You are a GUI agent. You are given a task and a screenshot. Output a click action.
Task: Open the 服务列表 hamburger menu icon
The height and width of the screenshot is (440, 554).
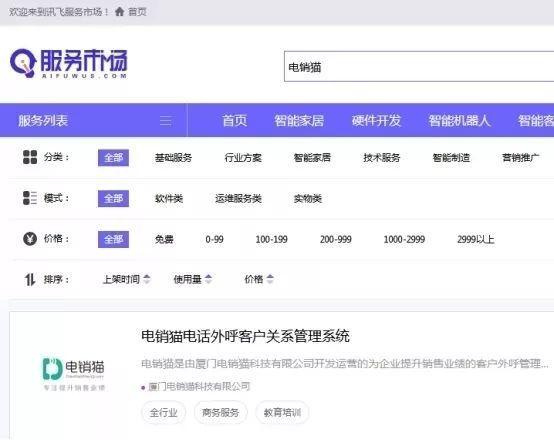(166, 121)
